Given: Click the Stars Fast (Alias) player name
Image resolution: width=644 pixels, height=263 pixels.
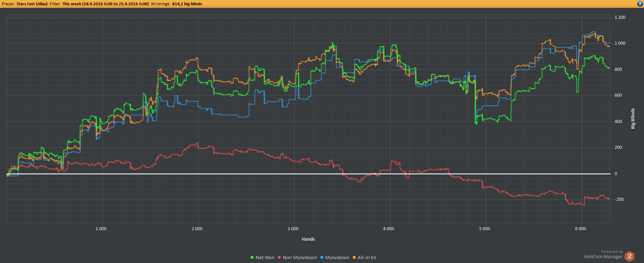Looking at the screenshot, I should tap(31, 4).
